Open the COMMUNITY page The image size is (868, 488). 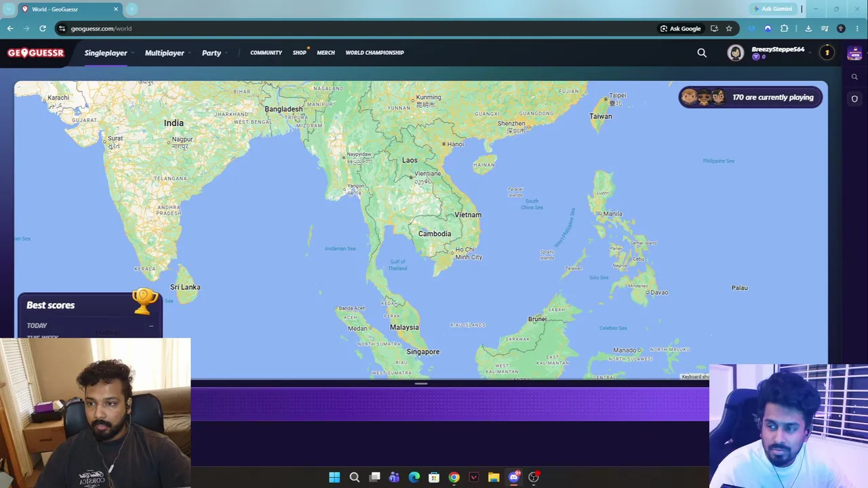pos(266,53)
